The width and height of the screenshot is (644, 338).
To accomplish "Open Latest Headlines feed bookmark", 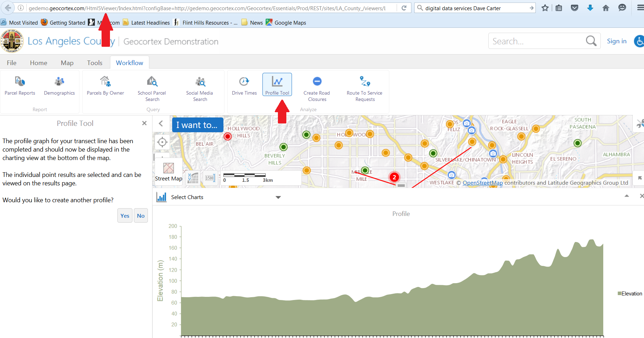I will tap(146, 23).
